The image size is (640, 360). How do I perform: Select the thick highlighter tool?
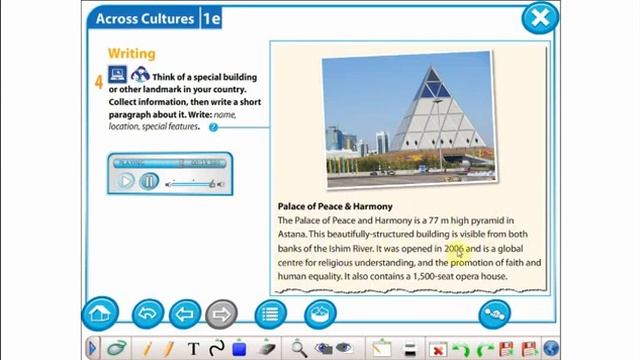pos(168,349)
